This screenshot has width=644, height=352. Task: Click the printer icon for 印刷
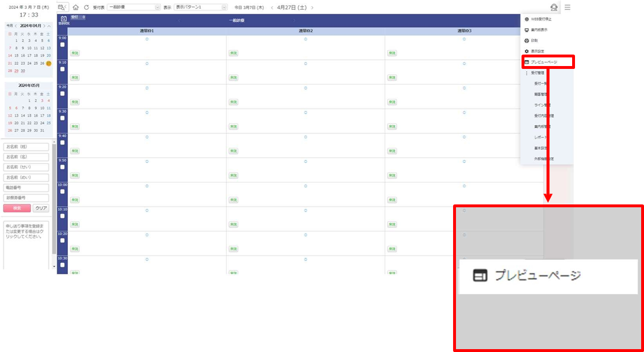point(527,41)
